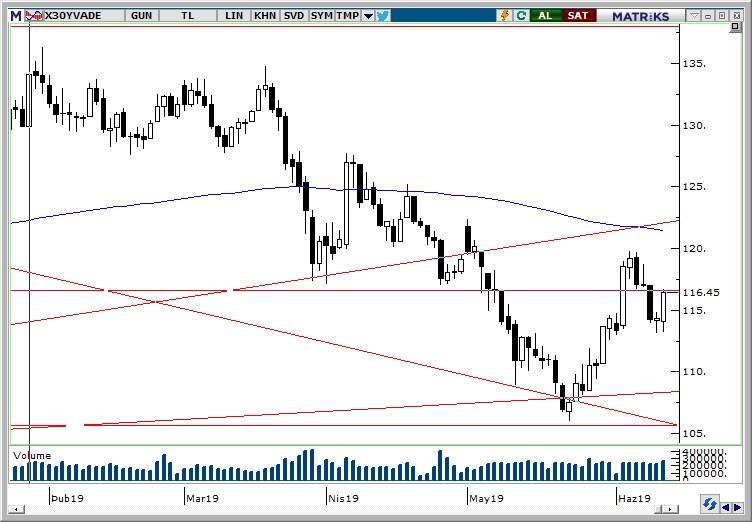Click the KHN toolbar button
This screenshot has height=522, width=752.
pyautogui.click(x=265, y=16)
